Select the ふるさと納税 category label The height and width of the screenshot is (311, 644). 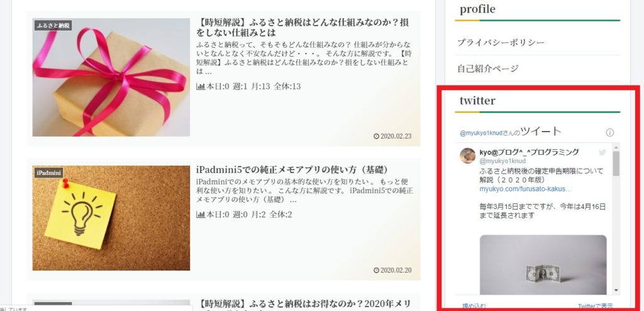53,26
